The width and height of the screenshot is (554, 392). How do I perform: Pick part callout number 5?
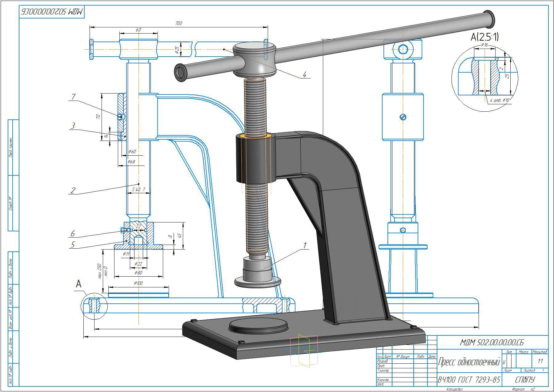(73, 245)
